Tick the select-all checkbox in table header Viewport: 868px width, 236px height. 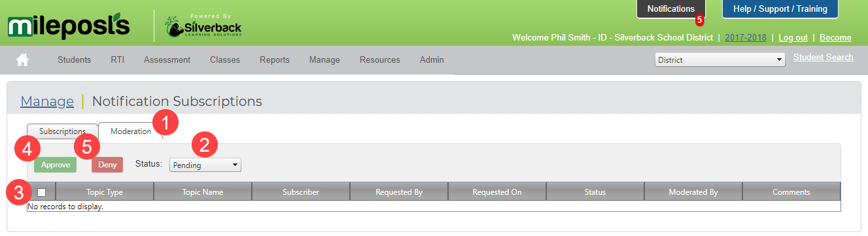42,192
